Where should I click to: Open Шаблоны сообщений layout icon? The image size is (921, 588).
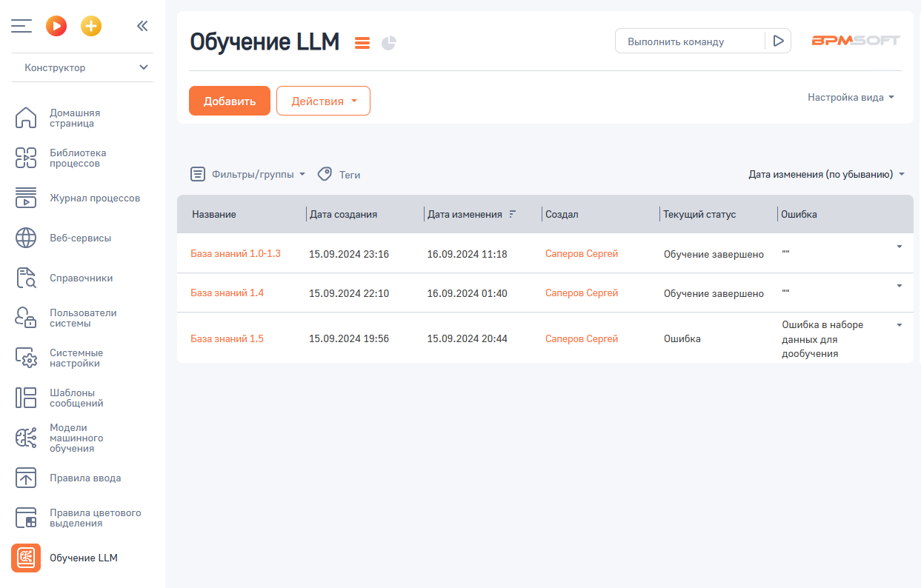point(26,398)
